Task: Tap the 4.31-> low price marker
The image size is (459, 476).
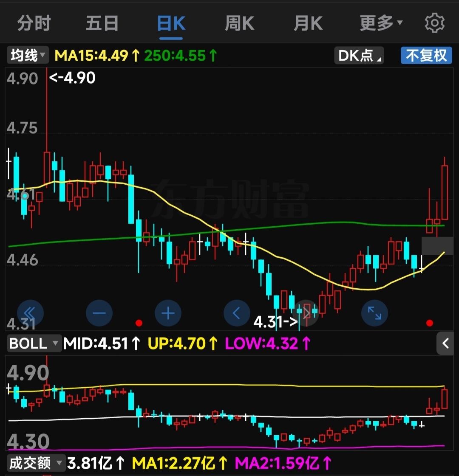Action: 276,322
